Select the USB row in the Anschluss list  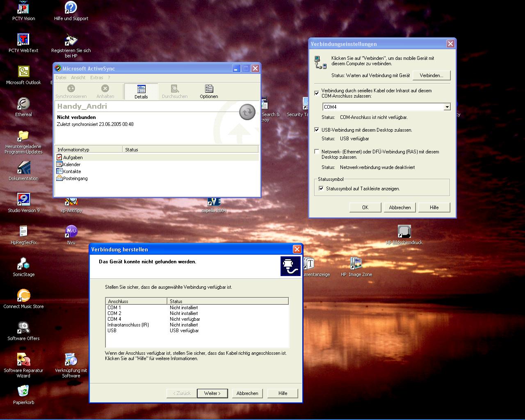(197, 331)
